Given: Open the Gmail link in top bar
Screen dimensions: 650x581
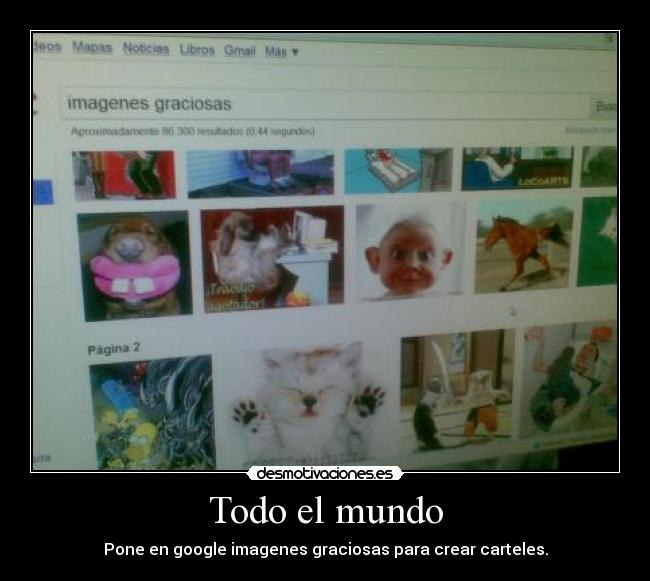Looking at the screenshot, I should tap(240, 51).
